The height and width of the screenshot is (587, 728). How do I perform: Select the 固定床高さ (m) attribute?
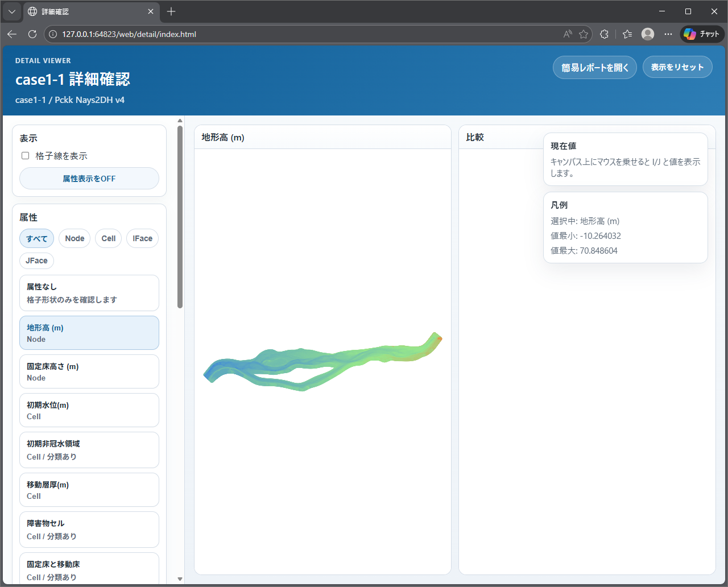(89, 371)
